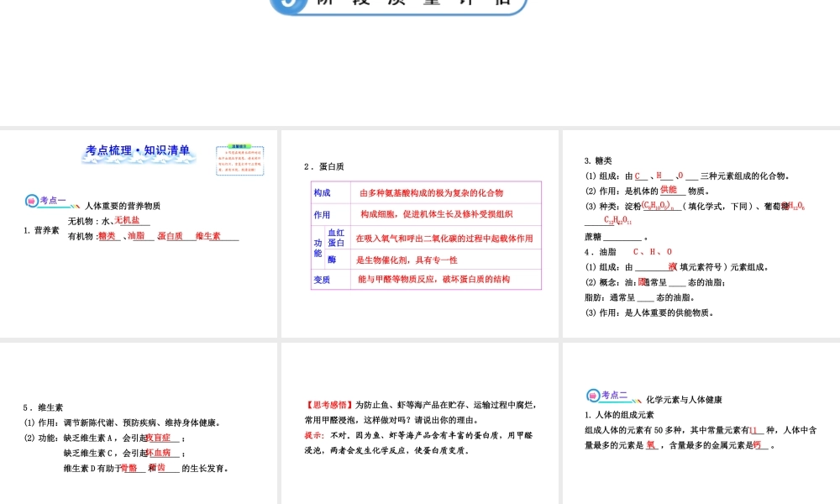Click the heading 4．油脂
The image size is (840, 504).
pos(601,252)
